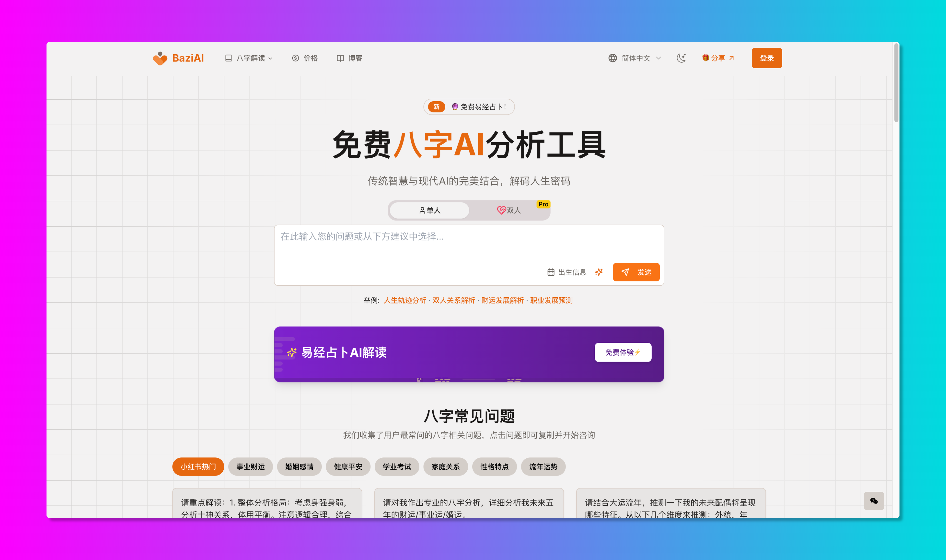Select the 健康平安 category tab

coord(348,467)
